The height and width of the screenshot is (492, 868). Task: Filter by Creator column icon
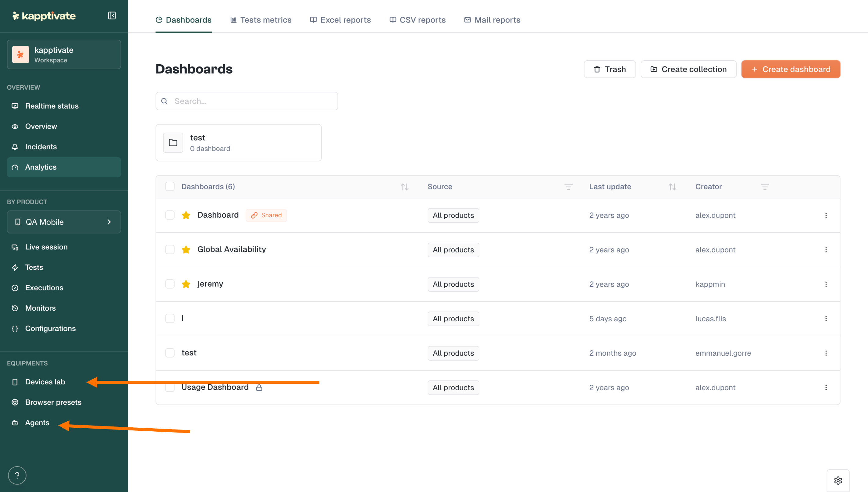[765, 187]
